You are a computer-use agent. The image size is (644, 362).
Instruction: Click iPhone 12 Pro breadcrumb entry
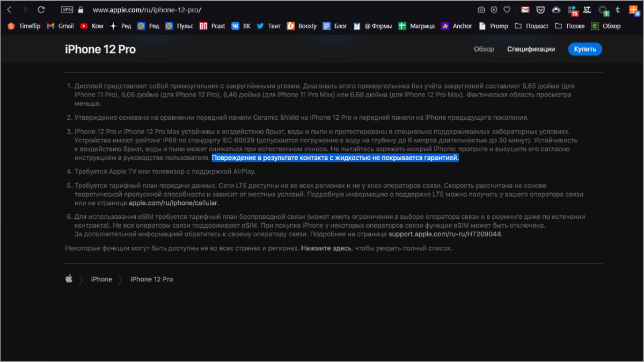pyautogui.click(x=152, y=279)
